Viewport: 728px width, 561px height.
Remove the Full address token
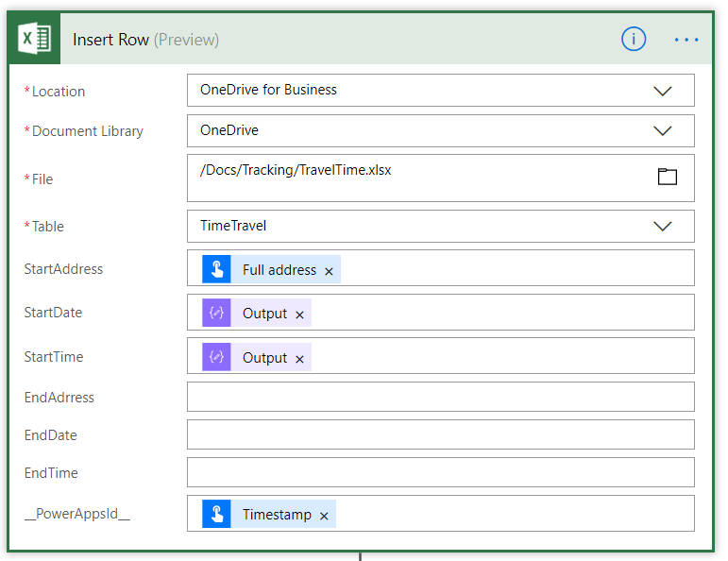[329, 271]
